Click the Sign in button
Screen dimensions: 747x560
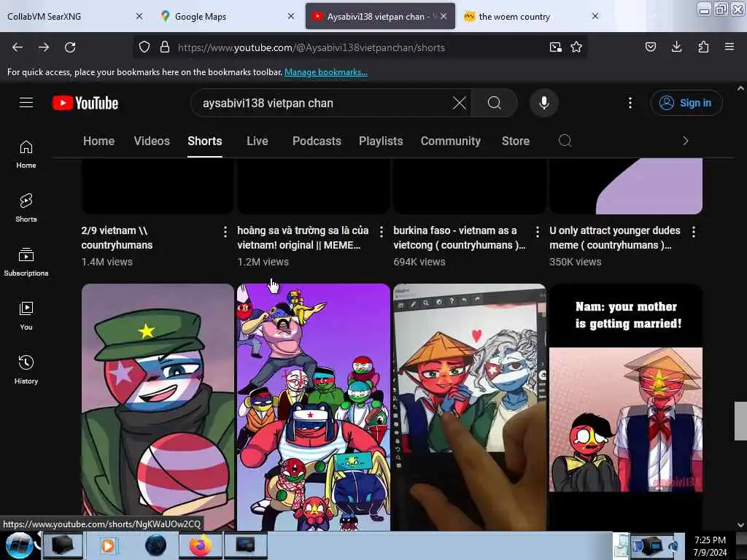coord(686,103)
